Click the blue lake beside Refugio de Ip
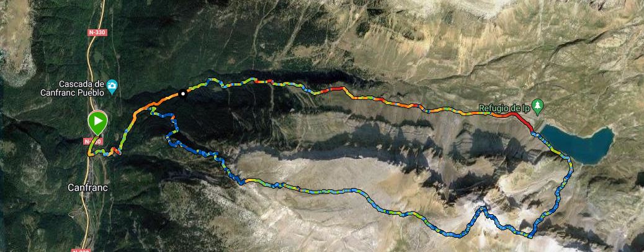644x252 pixels. [x=578, y=145]
